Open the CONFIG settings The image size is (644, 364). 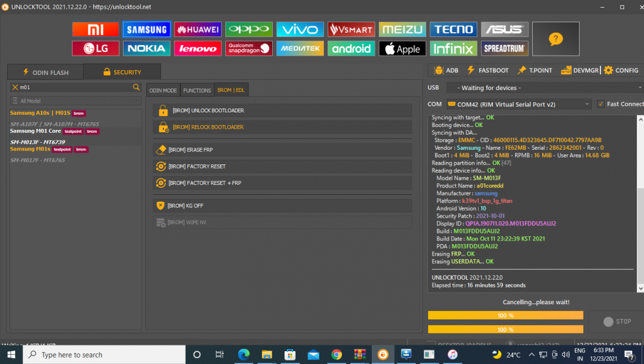[x=621, y=70]
